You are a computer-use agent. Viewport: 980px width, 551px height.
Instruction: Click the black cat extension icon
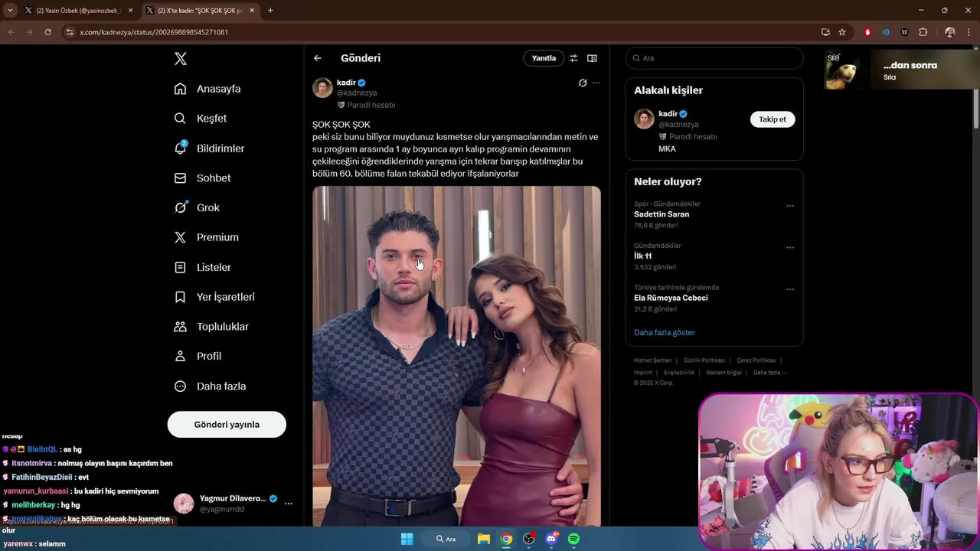(904, 32)
